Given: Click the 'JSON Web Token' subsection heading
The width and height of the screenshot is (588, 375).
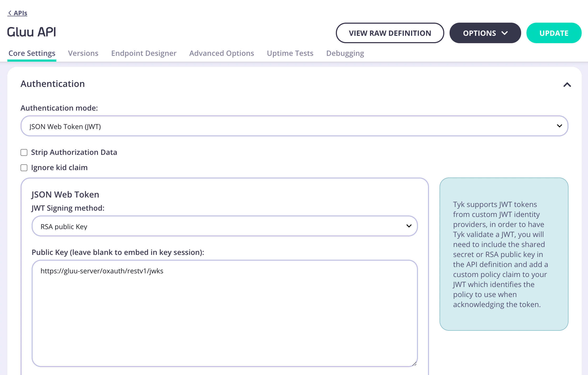Looking at the screenshot, I should 65,194.
